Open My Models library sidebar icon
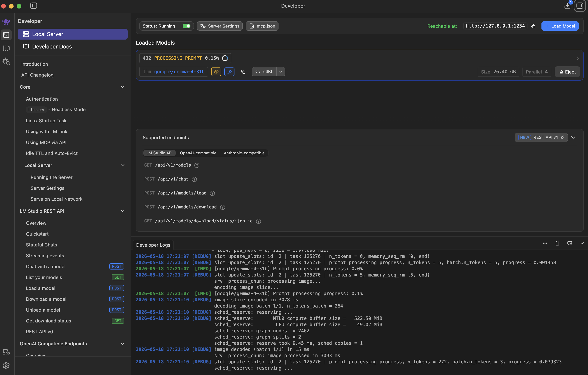The height and width of the screenshot is (375, 588). click(6, 48)
